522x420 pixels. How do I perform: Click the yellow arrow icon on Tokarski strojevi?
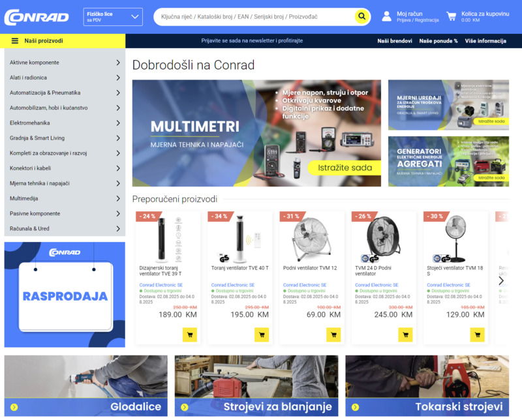tap(355, 407)
